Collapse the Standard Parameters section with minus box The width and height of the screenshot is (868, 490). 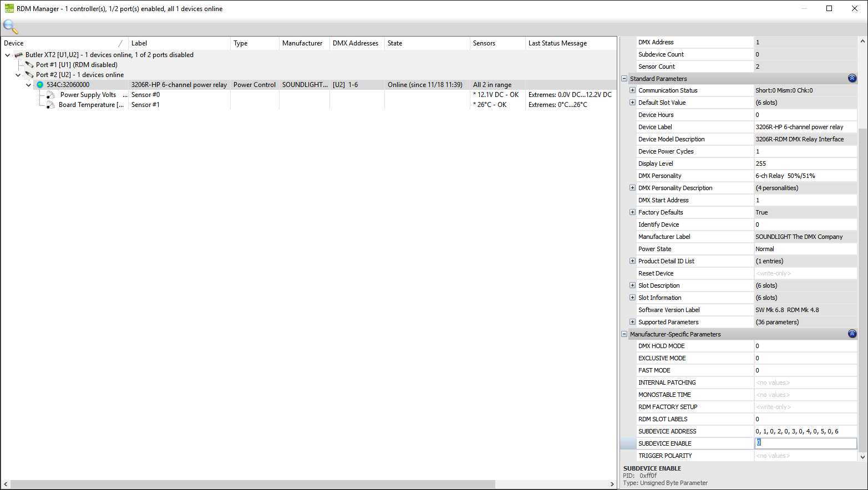click(624, 79)
